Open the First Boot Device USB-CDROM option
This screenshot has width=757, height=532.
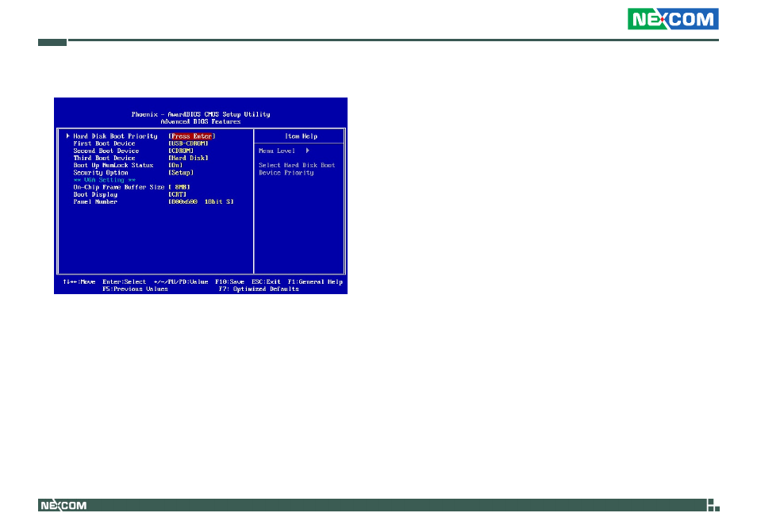pyautogui.click(x=188, y=144)
